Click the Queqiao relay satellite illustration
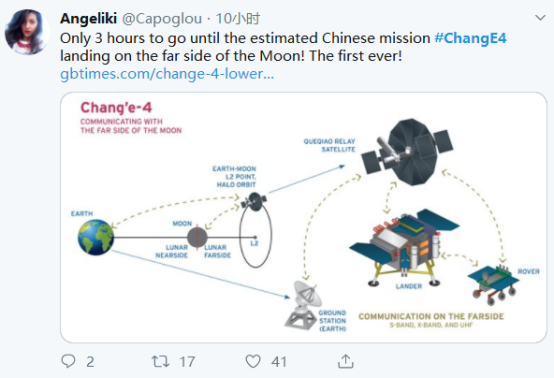Image resolution: width=554 pixels, height=378 pixels. (x=407, y=152)
